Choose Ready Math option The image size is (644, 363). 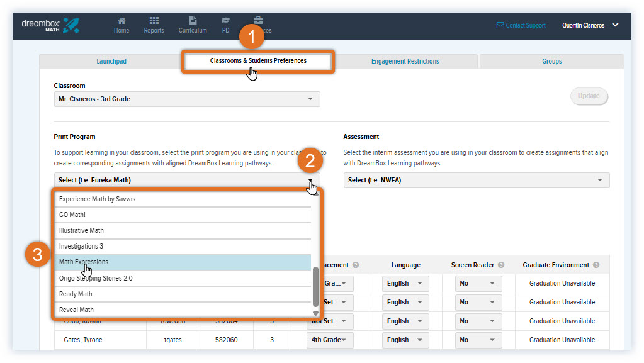183,294
